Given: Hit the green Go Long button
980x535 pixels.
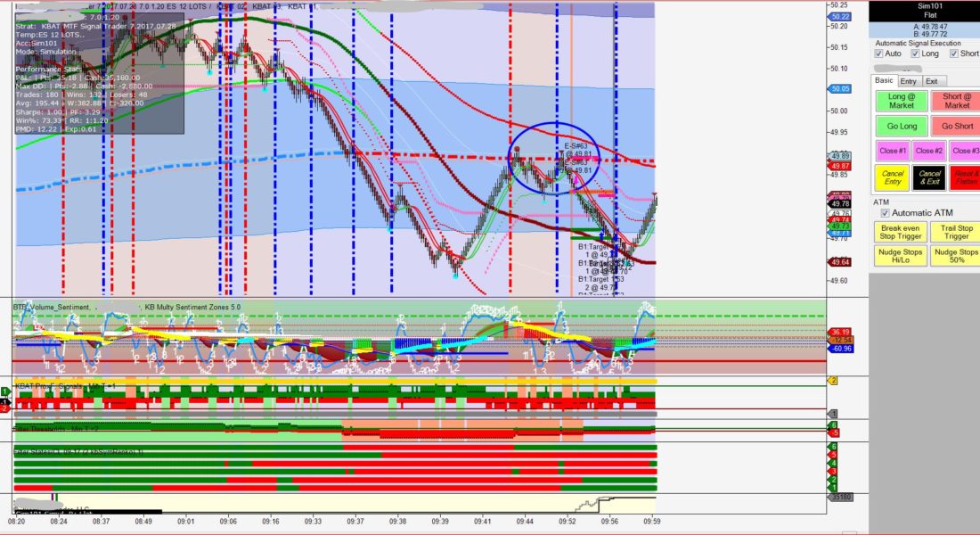Looking at the screenshot, I should [902, 126].
